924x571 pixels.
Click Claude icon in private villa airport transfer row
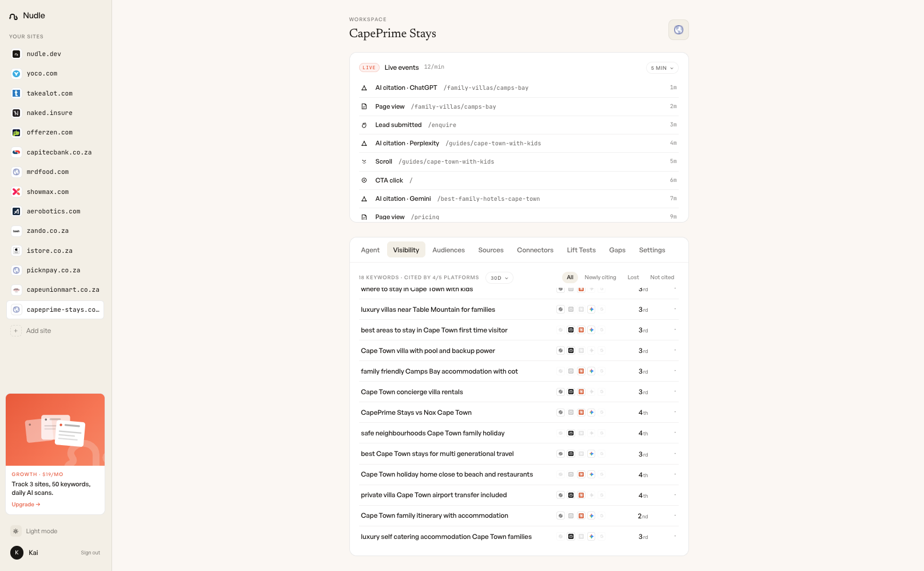pos(582,495)
